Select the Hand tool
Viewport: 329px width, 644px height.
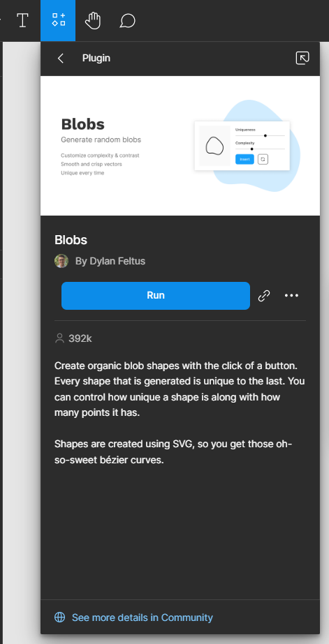pyautogui.click(x=93, y=20)
